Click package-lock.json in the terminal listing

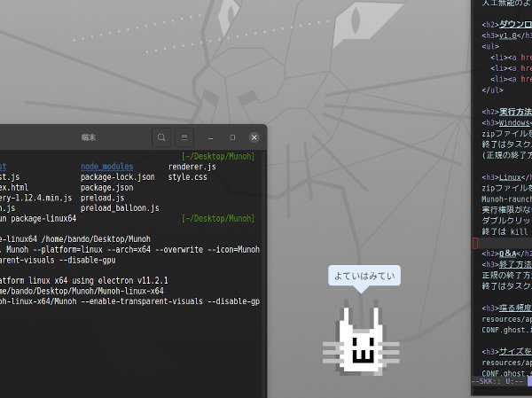click(x=117, y=176)
